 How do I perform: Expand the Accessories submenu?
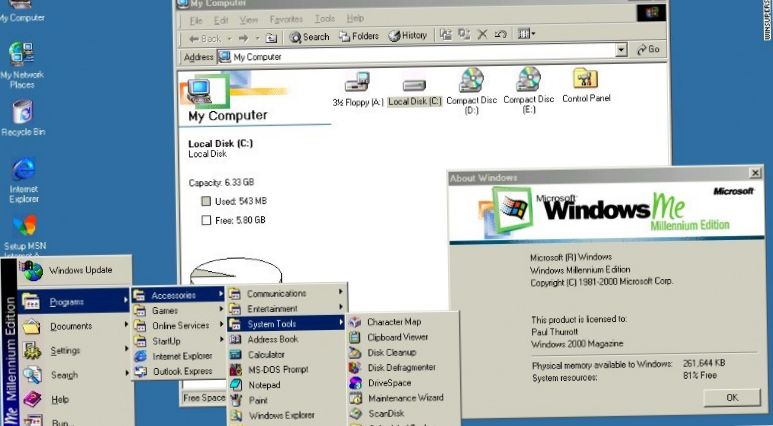178,295
